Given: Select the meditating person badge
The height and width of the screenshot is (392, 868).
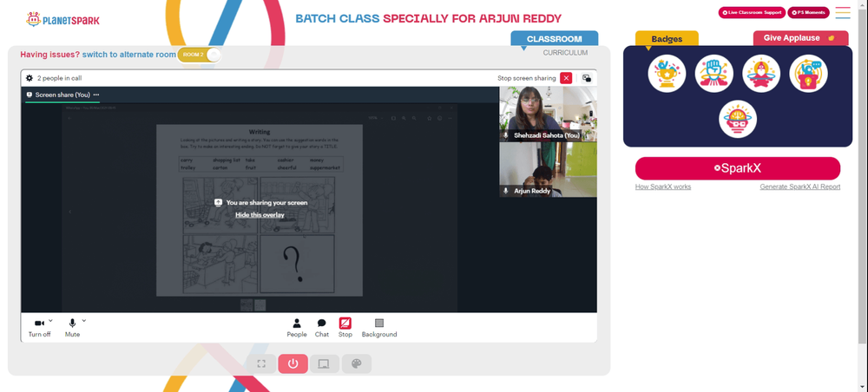Looking at the screenshot, I should [x=761, y=74].
